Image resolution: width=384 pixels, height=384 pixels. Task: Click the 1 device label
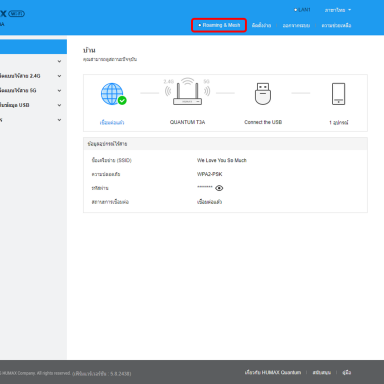coord(339,123)
